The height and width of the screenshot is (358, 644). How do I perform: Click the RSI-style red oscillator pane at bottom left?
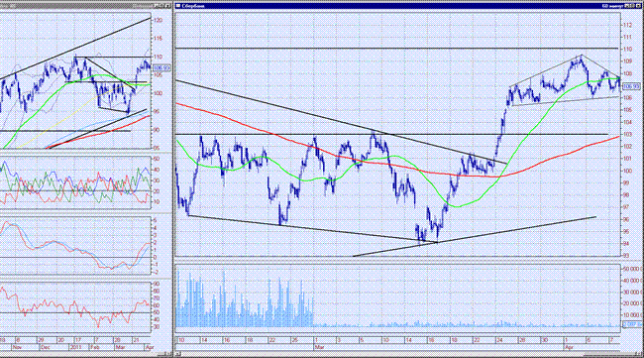click(75, 306)
